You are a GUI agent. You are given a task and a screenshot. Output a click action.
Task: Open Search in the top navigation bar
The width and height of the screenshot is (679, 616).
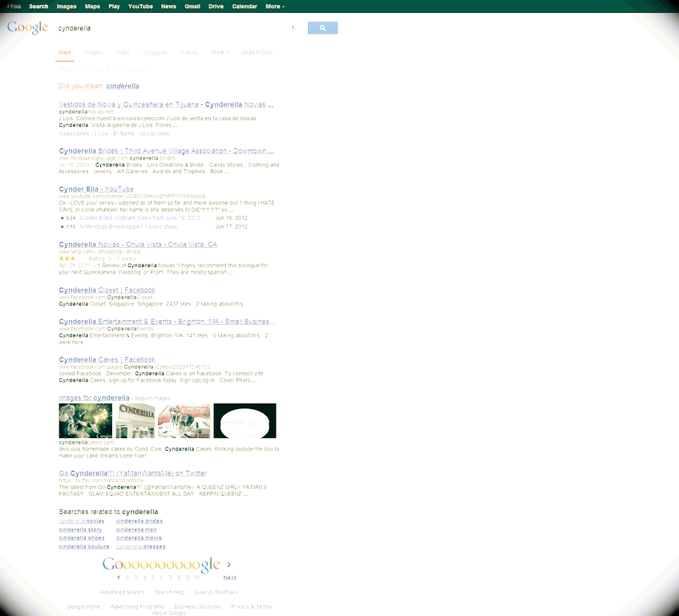pyautogui.click(x=38, y=6)
